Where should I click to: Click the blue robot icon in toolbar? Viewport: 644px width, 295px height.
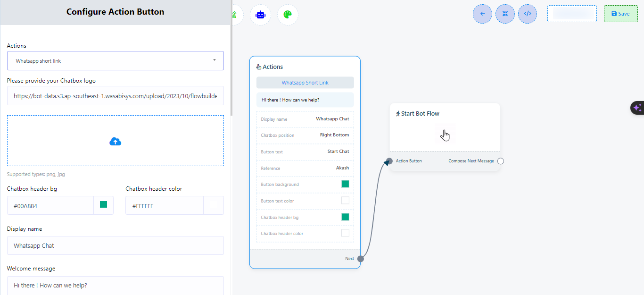tap(260, 15)
